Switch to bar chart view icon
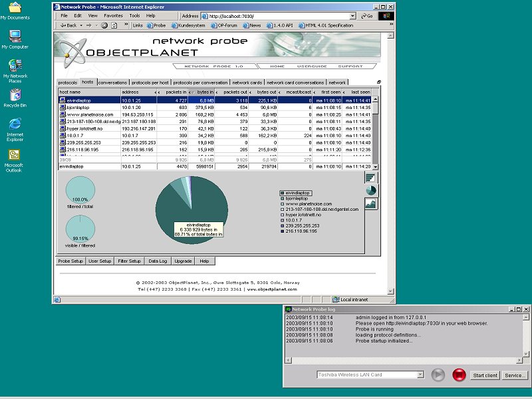532x399 pixels. coord(370,178)
